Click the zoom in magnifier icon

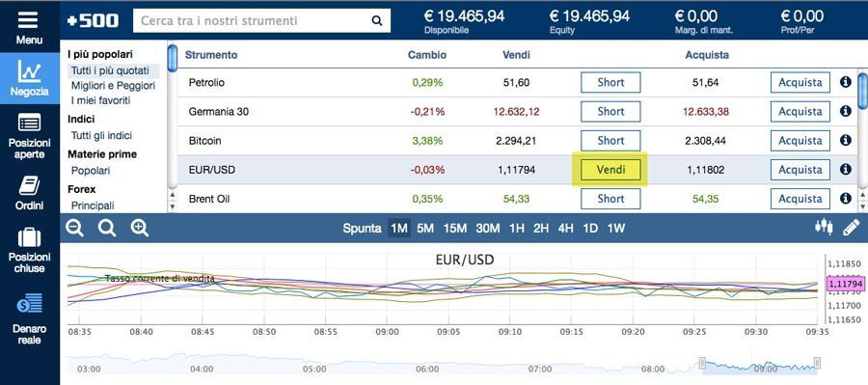click(x=140, y=228)
